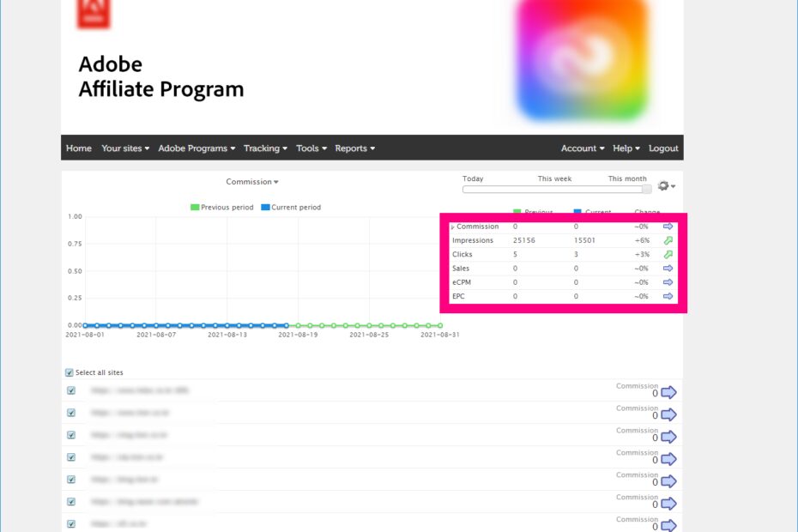Click the trend arrow in the EPC row
Image resolution: width=798 pixels, height=532 pixels.
668,296
